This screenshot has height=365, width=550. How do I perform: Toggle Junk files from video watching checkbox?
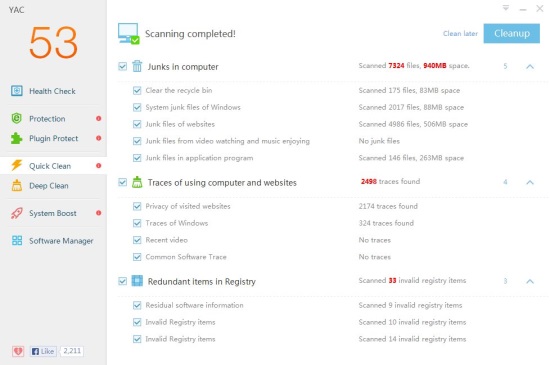click(137, 141)
